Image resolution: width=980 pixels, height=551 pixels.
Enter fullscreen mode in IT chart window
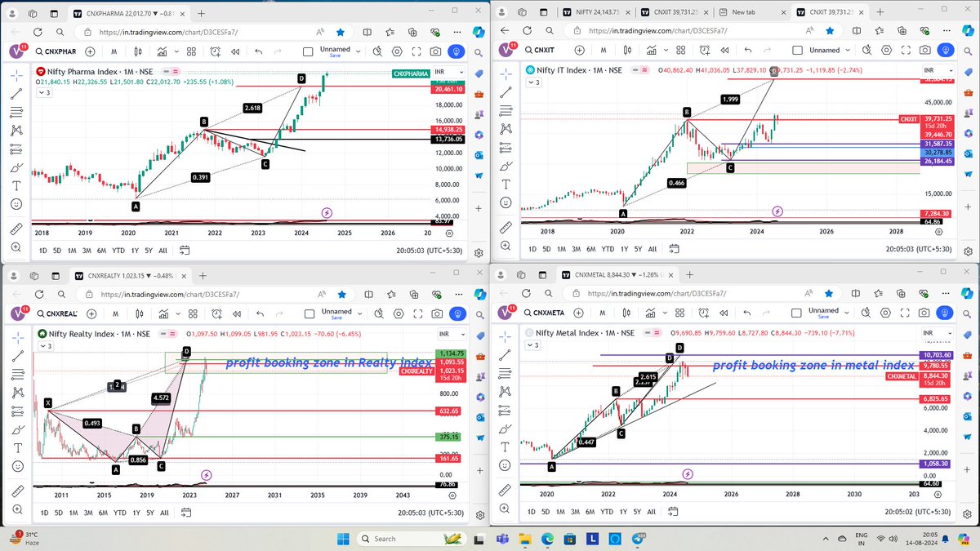tap(905, 51)
